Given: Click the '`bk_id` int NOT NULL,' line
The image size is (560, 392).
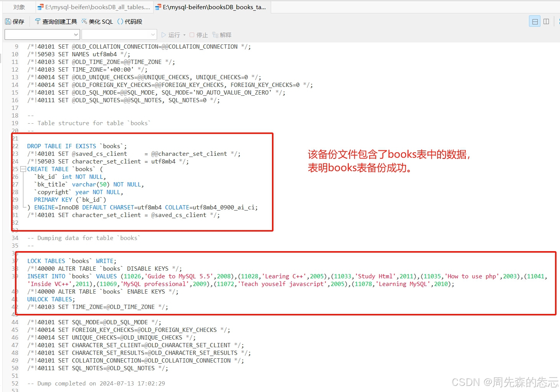Looking at the screenshot, I should click(x=70, y=177).
